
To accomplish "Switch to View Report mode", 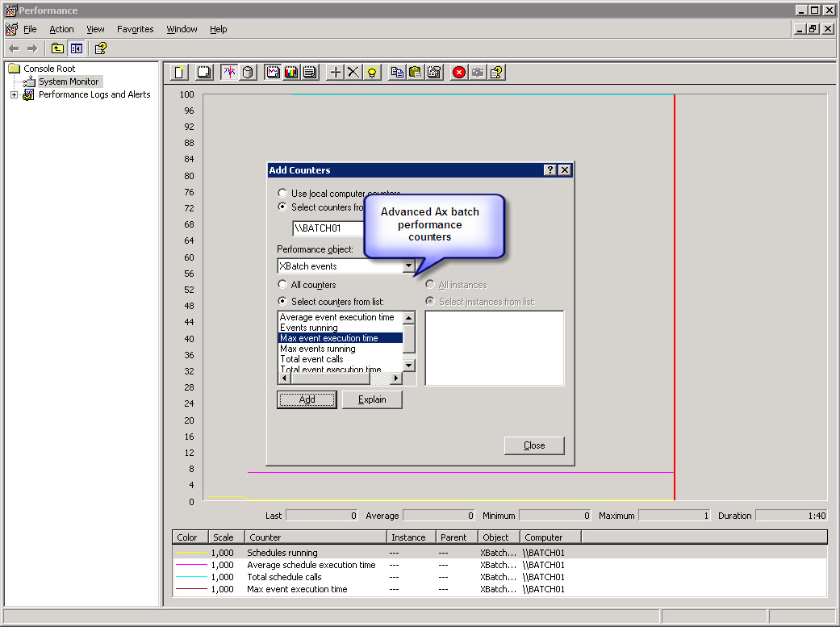I will [x=309, y=73].
